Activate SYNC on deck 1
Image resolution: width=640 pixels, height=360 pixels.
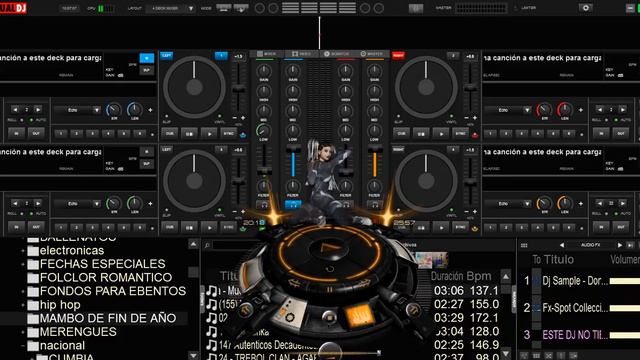point(228,133)
